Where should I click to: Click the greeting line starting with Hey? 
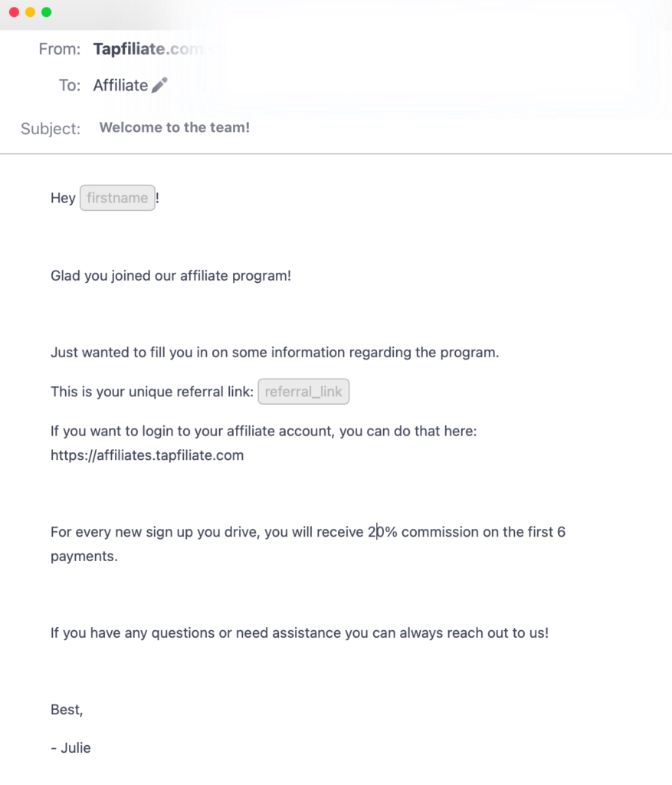(x=63, y=197)
